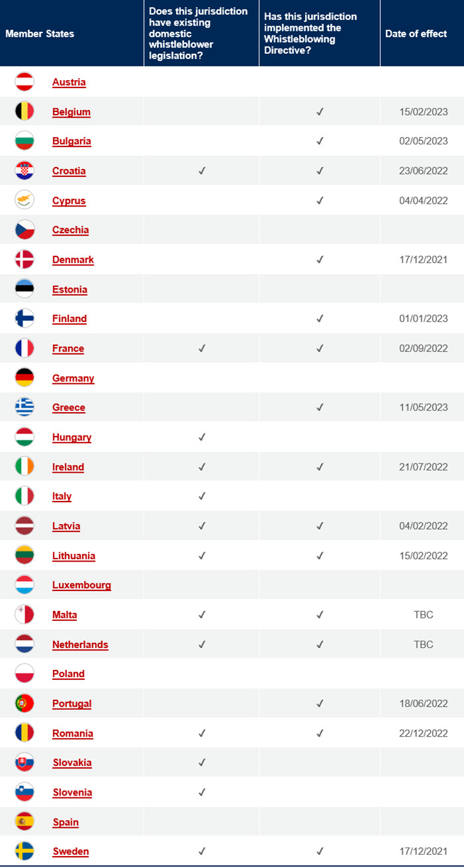Viewport: 464px width, 868px height.
Task: Open the Netherlands link
Action: pyautogui.click(x=80, y=645)
